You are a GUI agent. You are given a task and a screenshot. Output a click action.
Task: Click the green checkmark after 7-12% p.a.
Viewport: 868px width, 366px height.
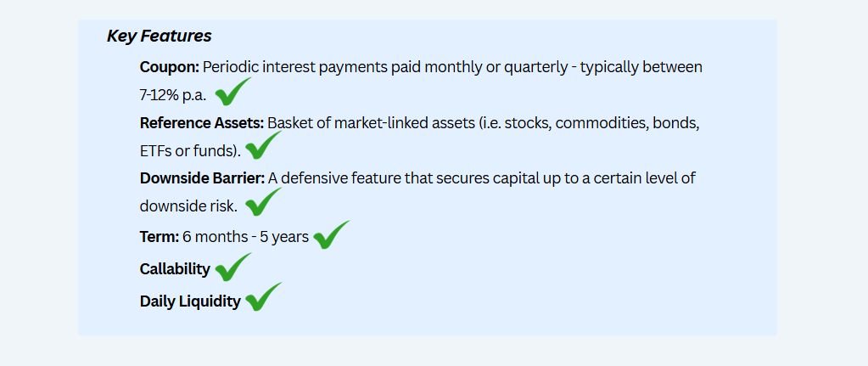click(x=233, y=92)
